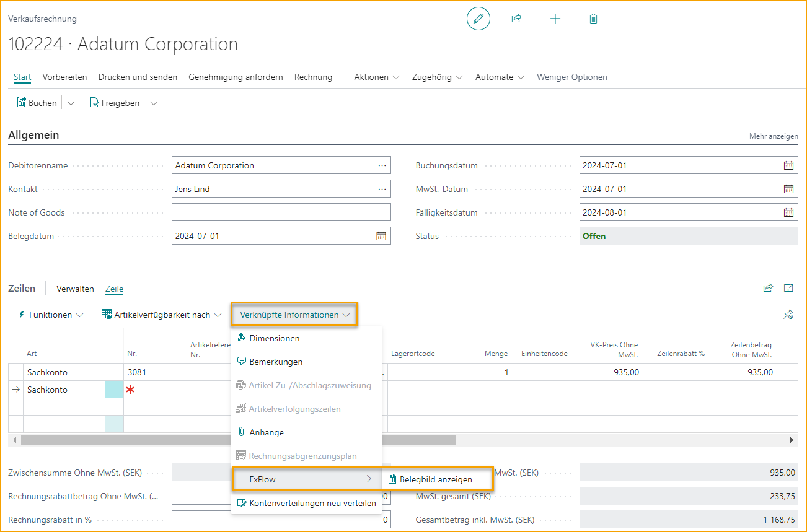
Task: Open lookup ellipsis in Debitorenname field
Action: (x=382, y=165)
